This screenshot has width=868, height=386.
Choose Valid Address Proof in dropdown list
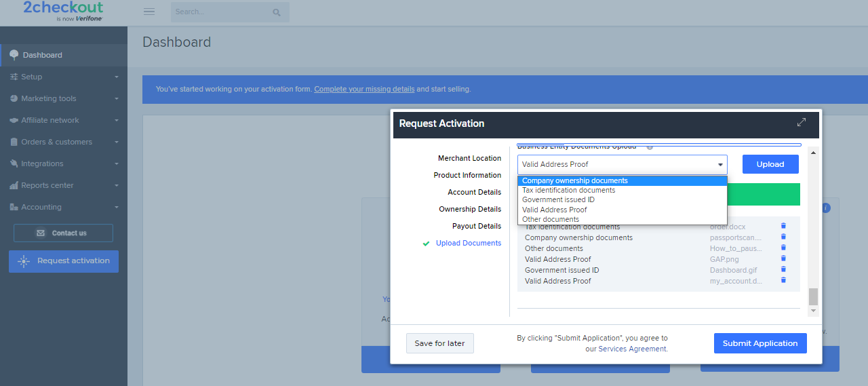622,210
